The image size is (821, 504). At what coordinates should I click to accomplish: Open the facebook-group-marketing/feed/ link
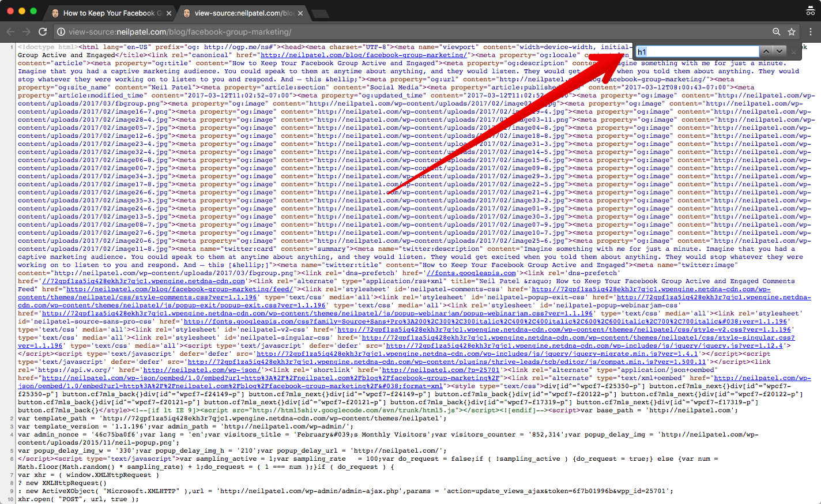[x=179, y=289]
